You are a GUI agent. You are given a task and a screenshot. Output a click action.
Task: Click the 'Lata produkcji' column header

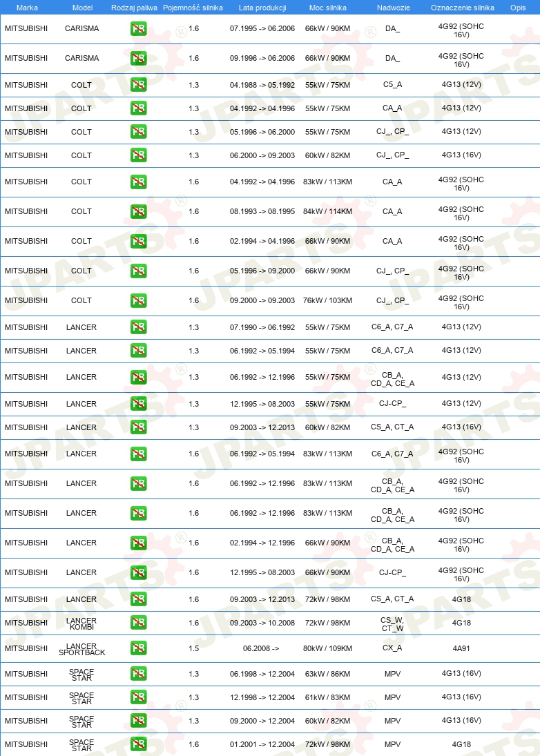[262, 8]
